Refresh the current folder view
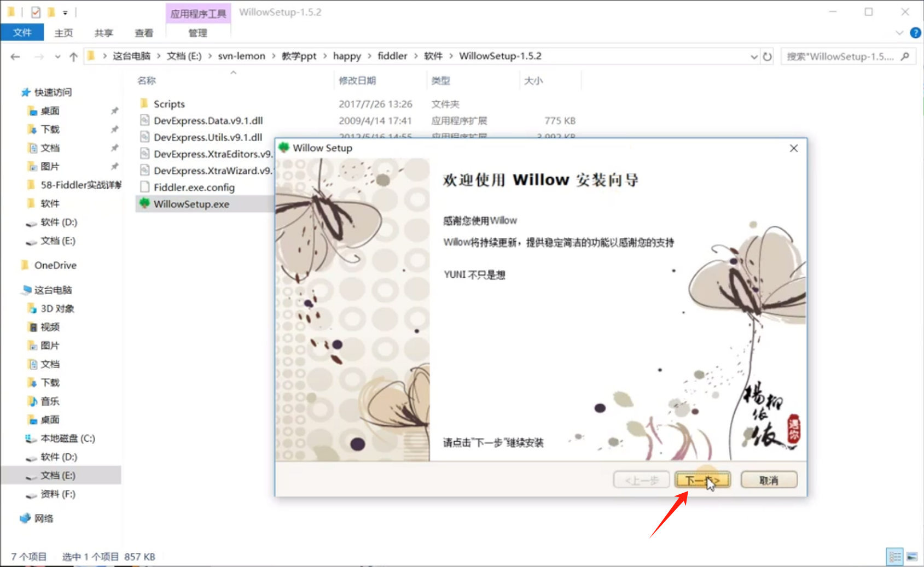 pos(767,56)
